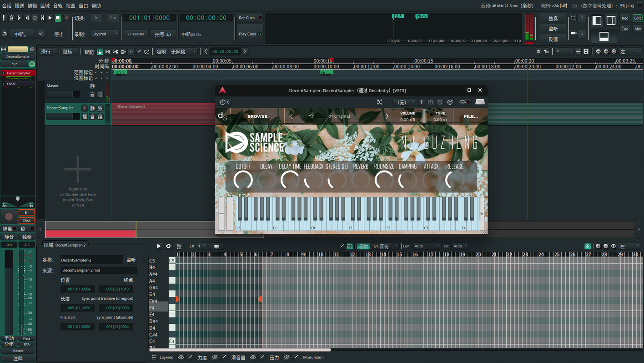Click the ROOMSIZE knob in DecentSampler
The width and height of the screenshot is (644, 363).
coord(384,181)
